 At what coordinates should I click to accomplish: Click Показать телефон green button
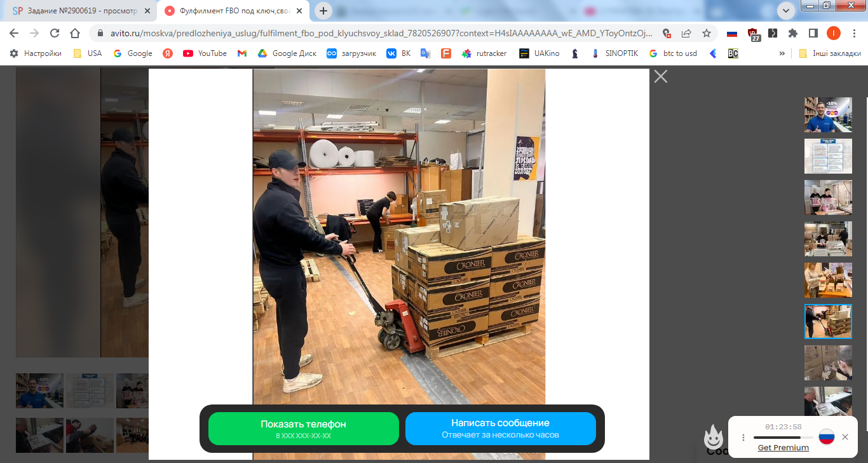(303, 429)
